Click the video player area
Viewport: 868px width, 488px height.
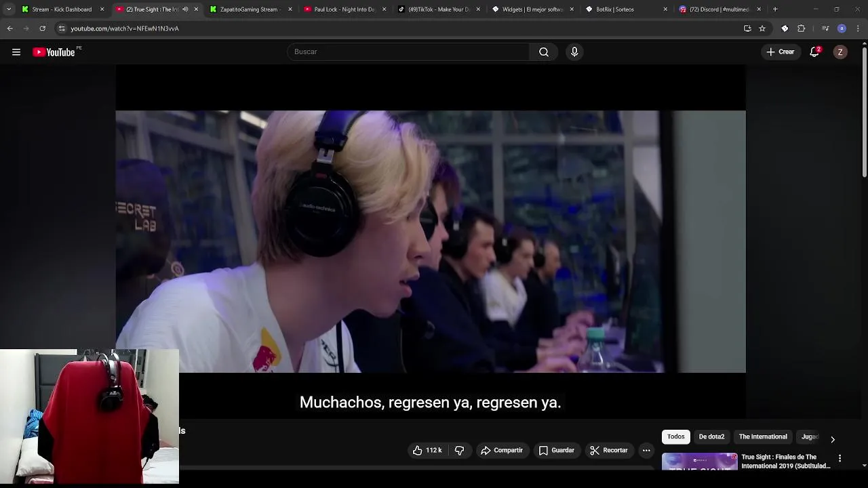click(x=431, y=241)
